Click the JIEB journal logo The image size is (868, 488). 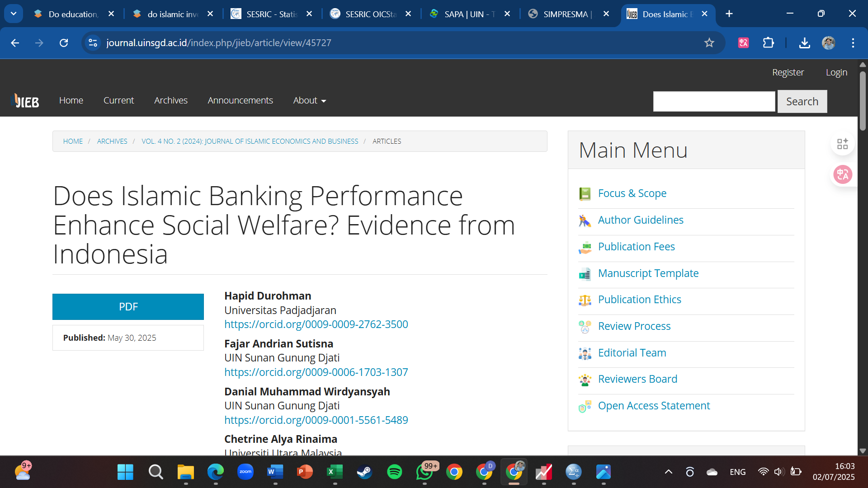tap(26, 101)
